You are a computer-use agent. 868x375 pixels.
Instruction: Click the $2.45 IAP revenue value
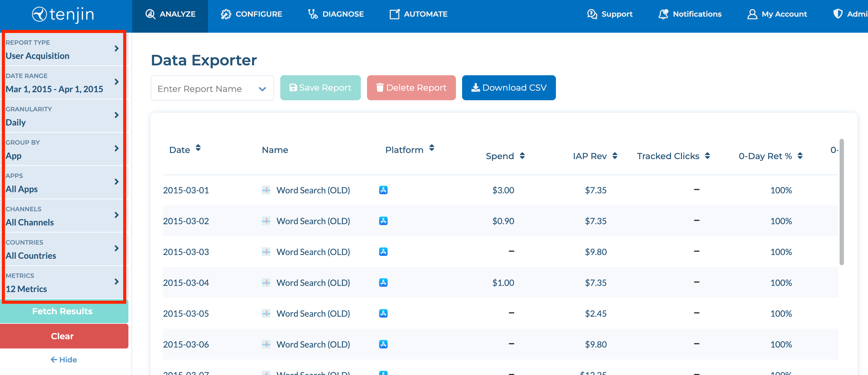click(x=596, y=313)
